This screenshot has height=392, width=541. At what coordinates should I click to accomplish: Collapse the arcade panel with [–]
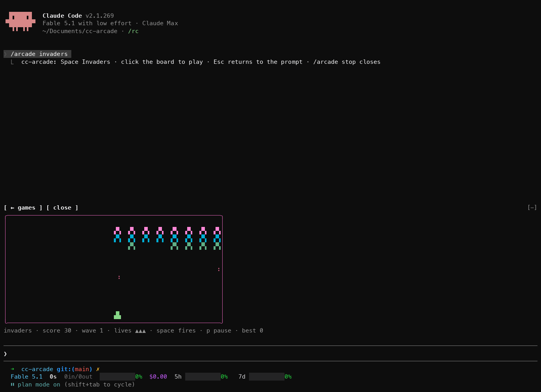532,208
